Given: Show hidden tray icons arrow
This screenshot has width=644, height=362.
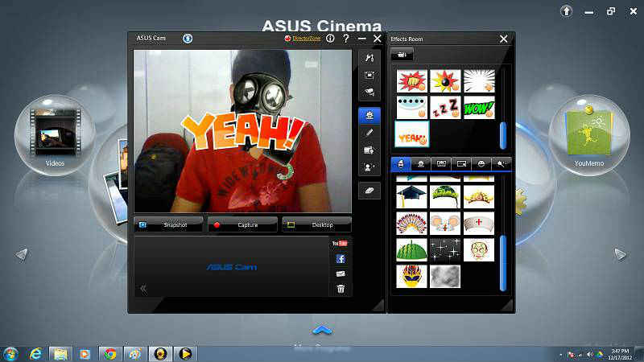Looking at the screenshot, I should pyautogui.click(x=560, y=355).
